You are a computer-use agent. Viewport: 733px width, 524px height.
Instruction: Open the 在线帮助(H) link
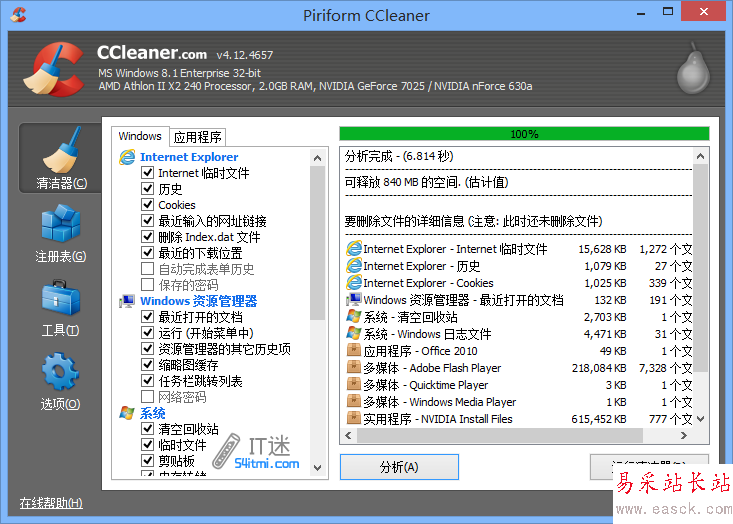(51, 503)
